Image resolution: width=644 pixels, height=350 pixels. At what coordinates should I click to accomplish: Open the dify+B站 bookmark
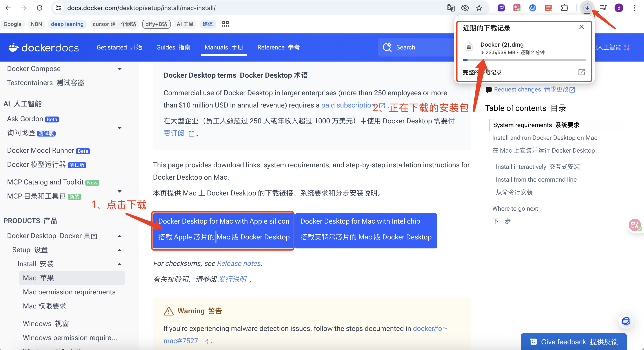[156, 24]
